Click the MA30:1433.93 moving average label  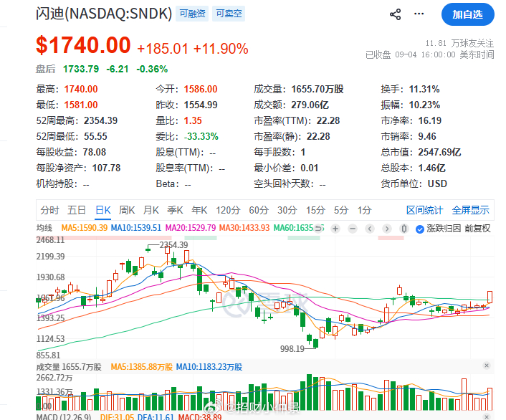(244, 228)
